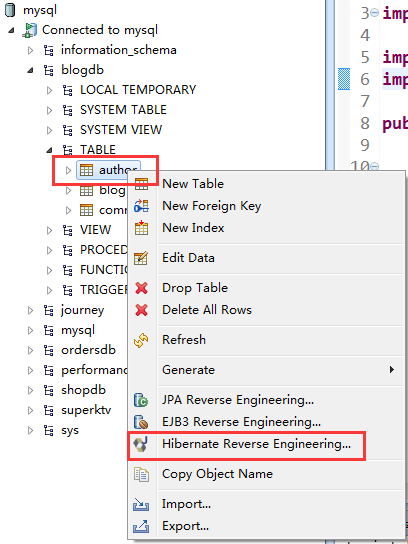The width and height of the screenshot is (408, 544).
Task: Click the yellow Refresh arrows icon
Action: click(x=141, y=340)
